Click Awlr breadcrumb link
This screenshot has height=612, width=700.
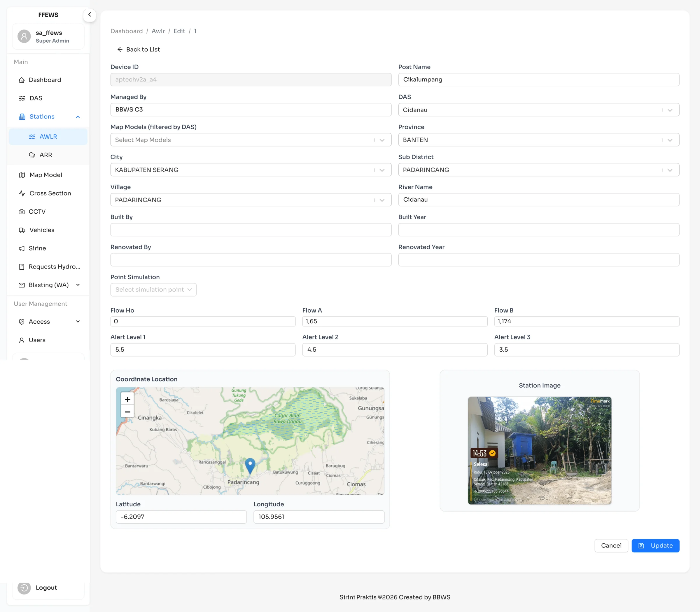158,31
